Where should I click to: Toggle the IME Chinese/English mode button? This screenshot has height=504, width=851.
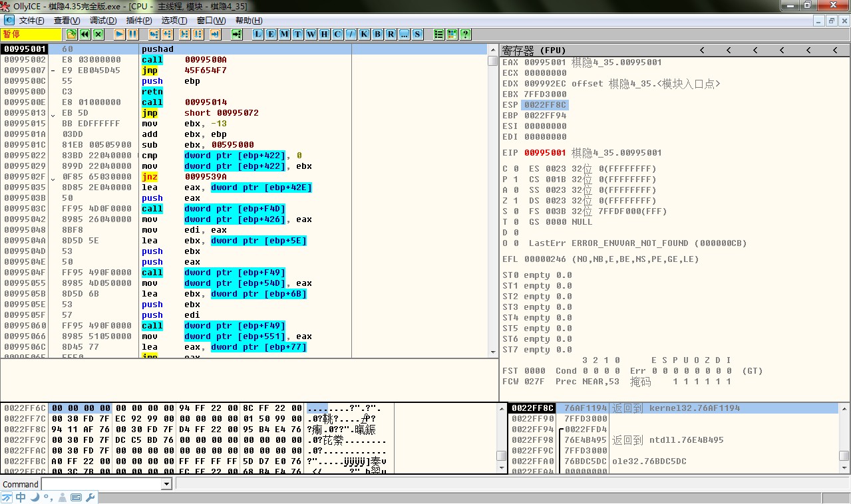(21, 497)
